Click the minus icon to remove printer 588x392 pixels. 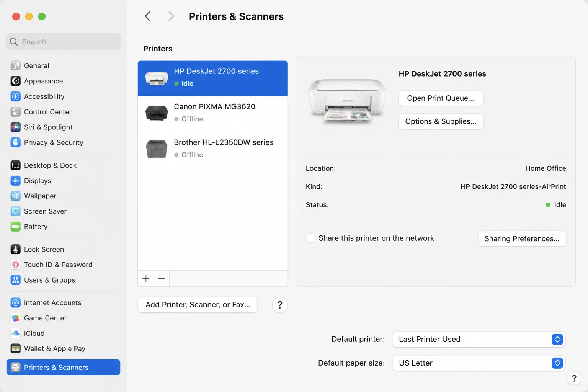162,279
